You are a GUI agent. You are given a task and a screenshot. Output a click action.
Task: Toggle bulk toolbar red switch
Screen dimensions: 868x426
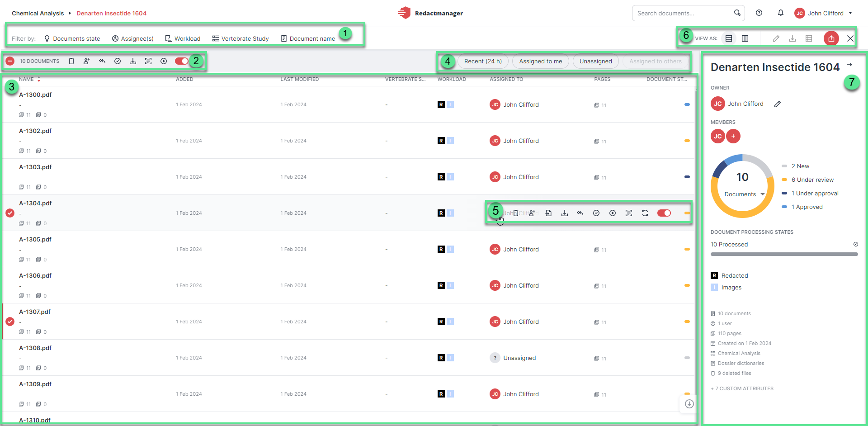coord(182,61)
